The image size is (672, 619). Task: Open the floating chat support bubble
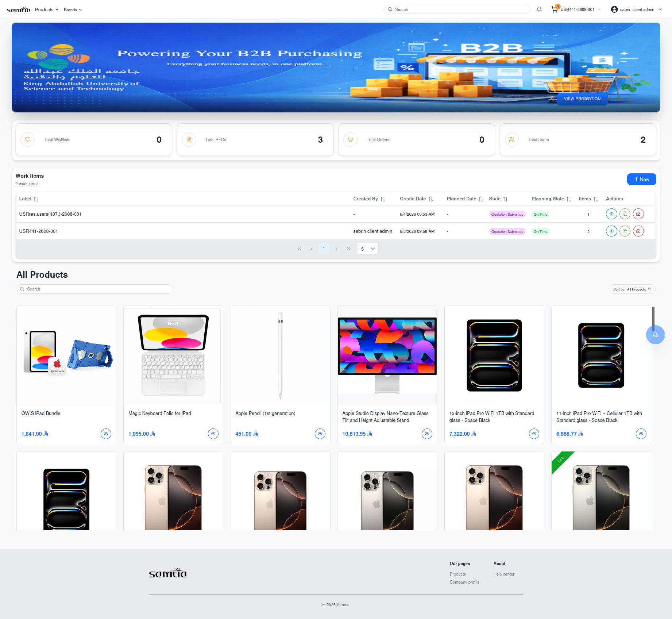point(656,335)
